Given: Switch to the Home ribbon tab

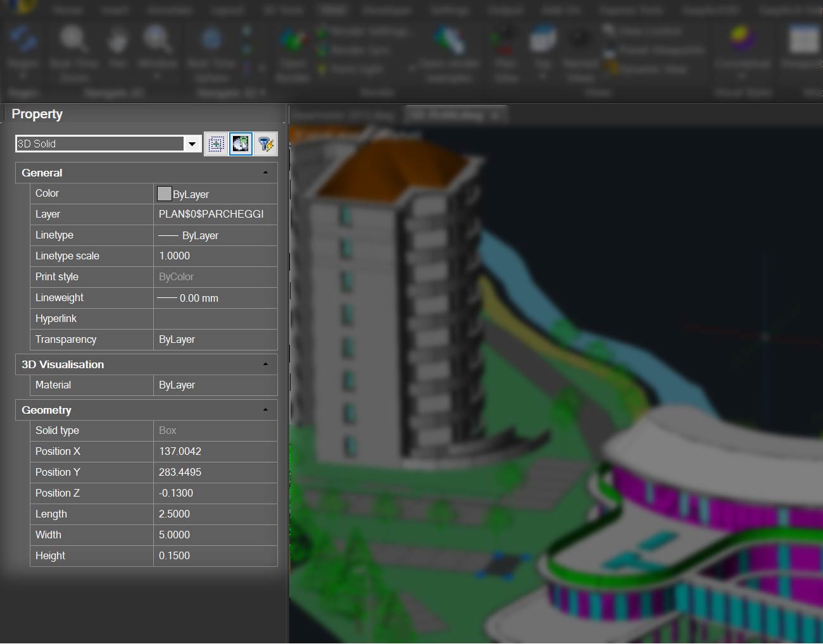Looking at the screenshot, I should [66, 9].
